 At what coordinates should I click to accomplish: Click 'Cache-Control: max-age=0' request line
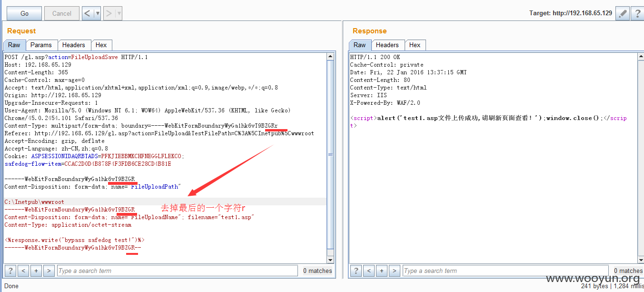click(x=44, y=80)
